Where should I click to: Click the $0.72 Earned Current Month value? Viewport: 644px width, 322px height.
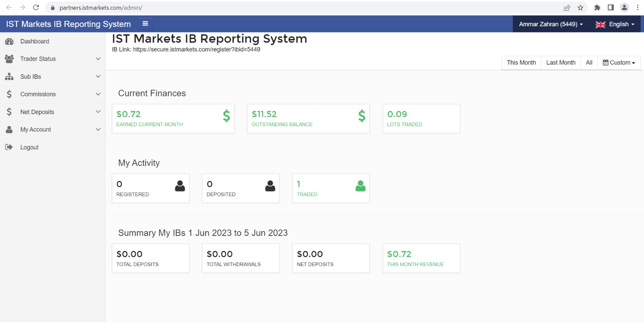128,114
